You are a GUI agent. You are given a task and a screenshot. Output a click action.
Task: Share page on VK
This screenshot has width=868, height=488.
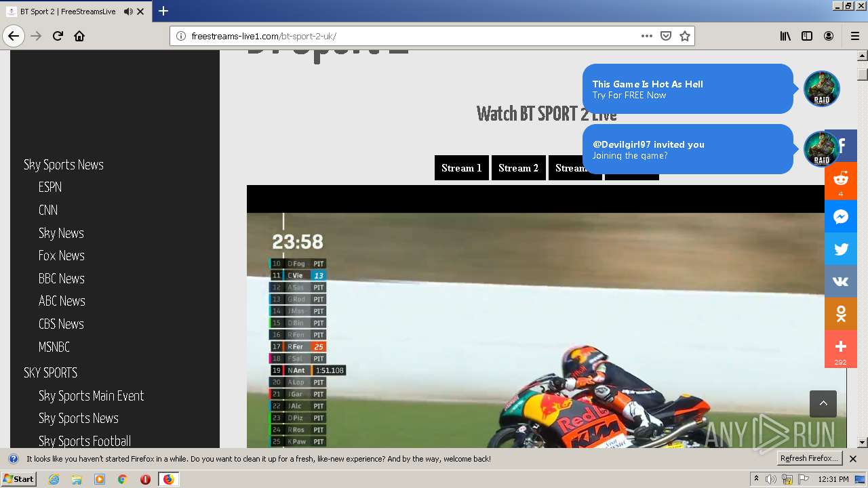pos(841,281)
